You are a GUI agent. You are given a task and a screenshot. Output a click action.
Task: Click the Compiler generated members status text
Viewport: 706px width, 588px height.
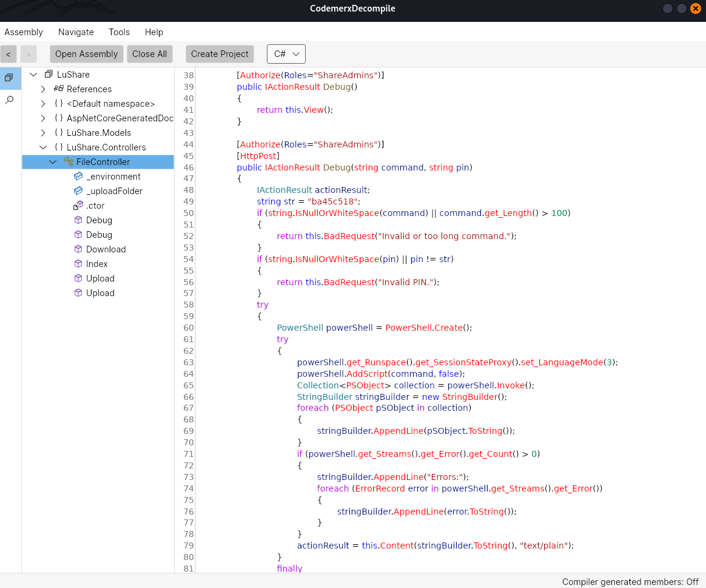point(630,582)
